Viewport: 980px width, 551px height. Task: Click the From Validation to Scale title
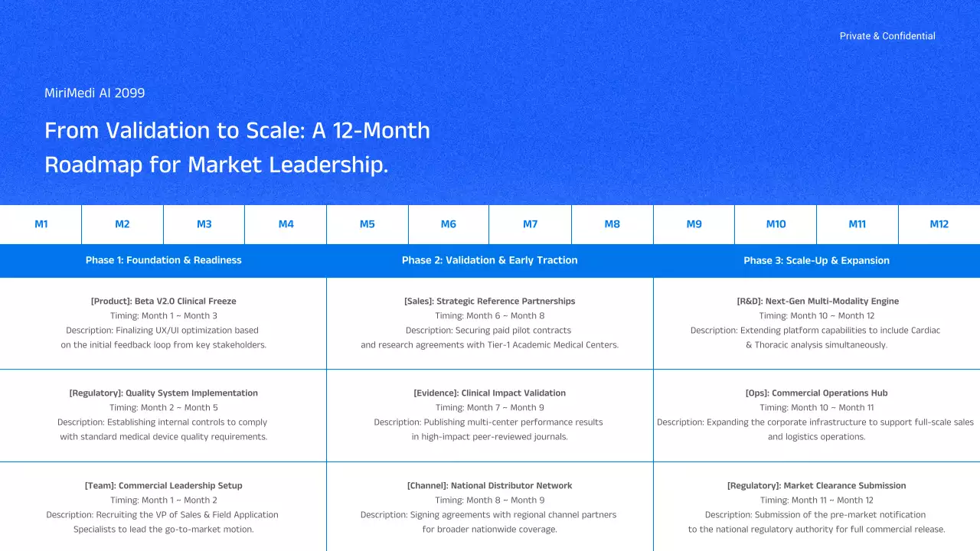[237, 147]
